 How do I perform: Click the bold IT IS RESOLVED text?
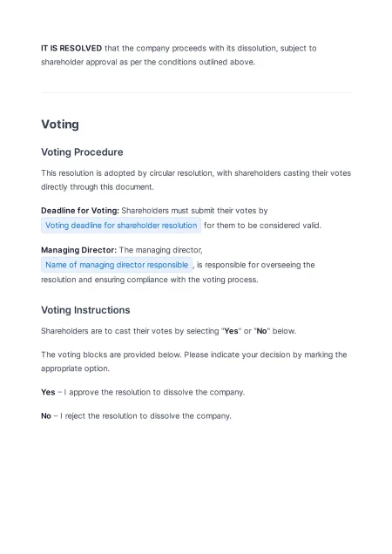[x=71, y=48]
